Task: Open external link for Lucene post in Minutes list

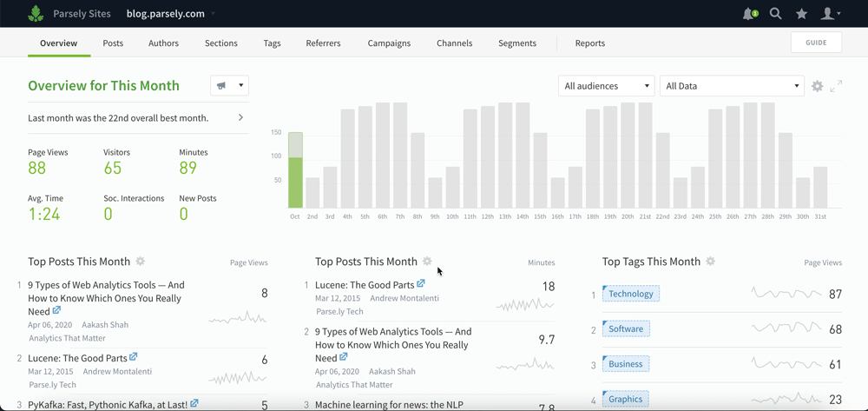Action: 421,284
